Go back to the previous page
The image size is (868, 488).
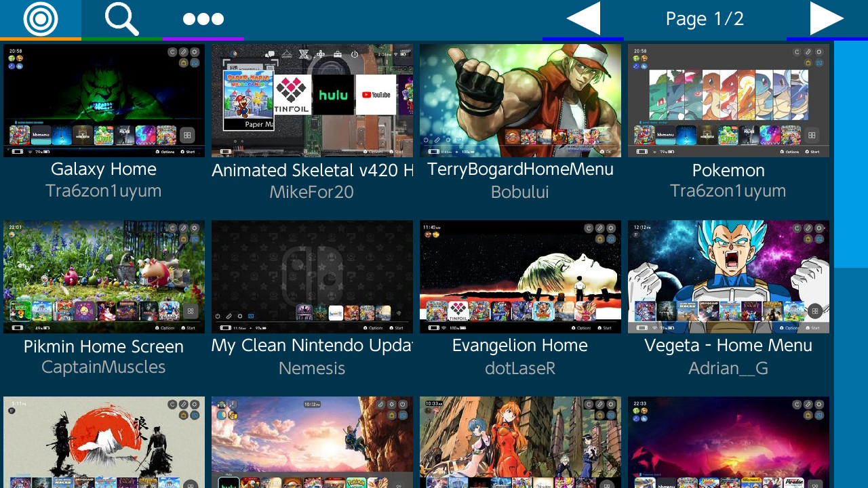583,18
